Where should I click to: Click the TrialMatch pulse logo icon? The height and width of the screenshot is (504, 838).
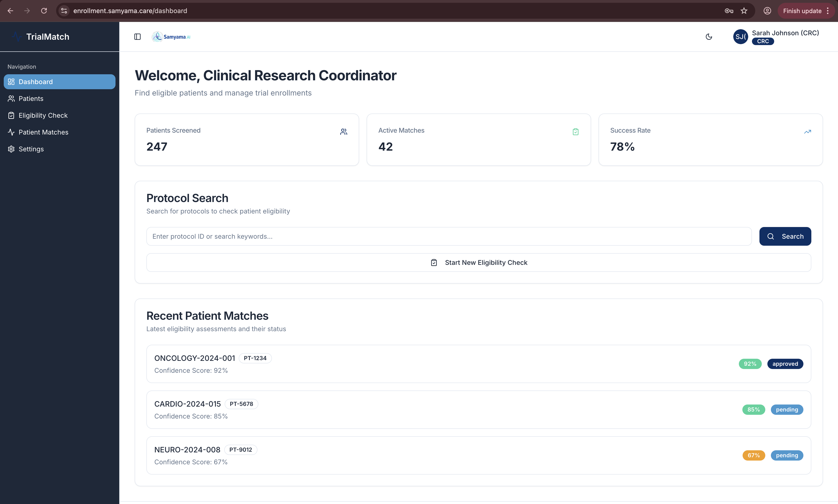click(16, 37)
